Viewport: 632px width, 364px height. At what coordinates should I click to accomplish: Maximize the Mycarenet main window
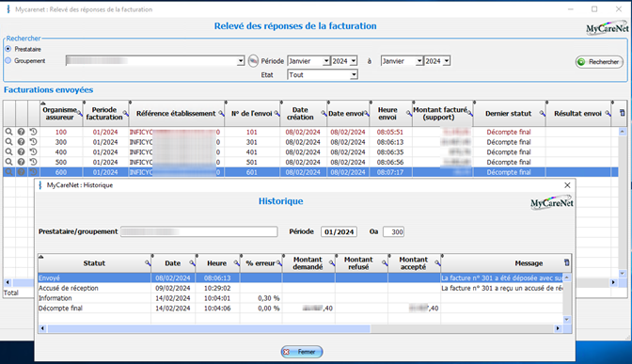(x=594, y=8)
